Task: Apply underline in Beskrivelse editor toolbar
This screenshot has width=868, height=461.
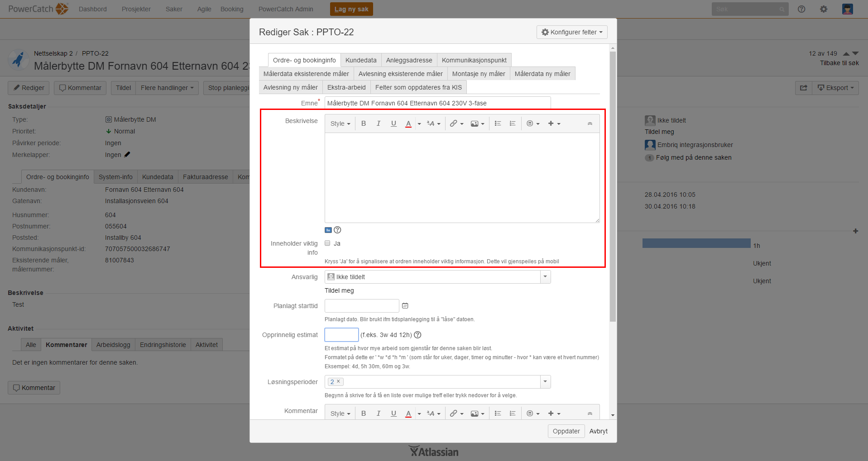Action: 393,124
